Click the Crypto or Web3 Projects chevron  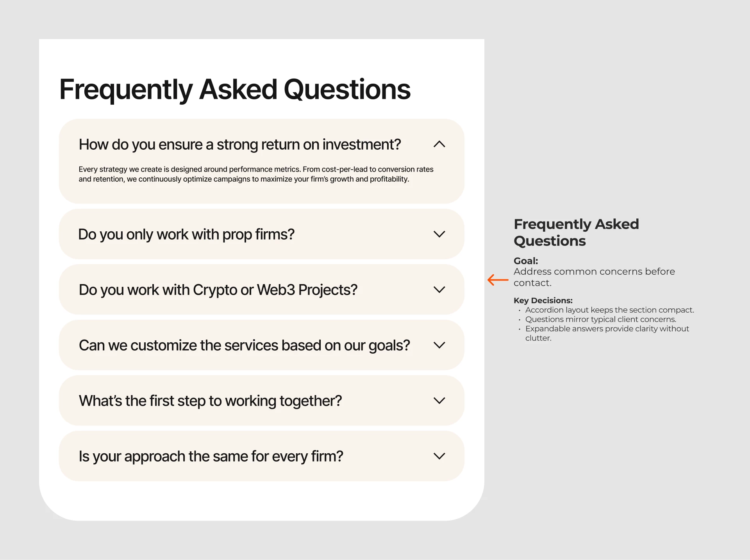[x=439, y=290]
